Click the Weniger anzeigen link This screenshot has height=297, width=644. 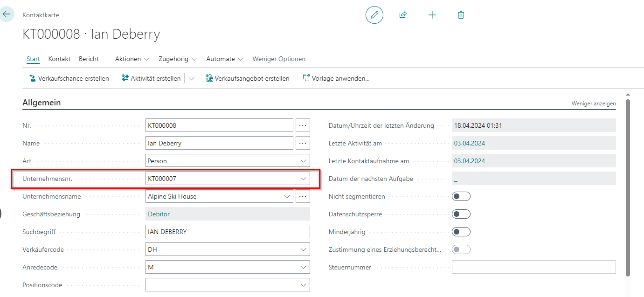[x=594, y=104]
